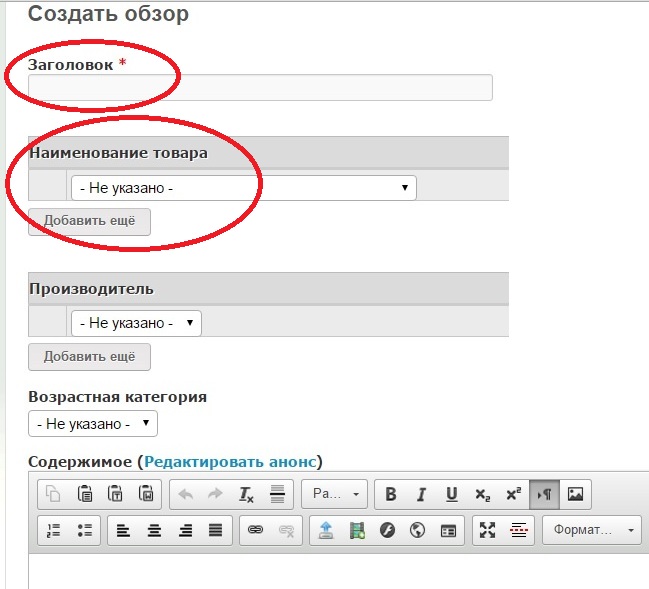Open the 'Формат...' paragraph format dropdown
This screenshot has width=649, height=589.
(x=592, y=530)
